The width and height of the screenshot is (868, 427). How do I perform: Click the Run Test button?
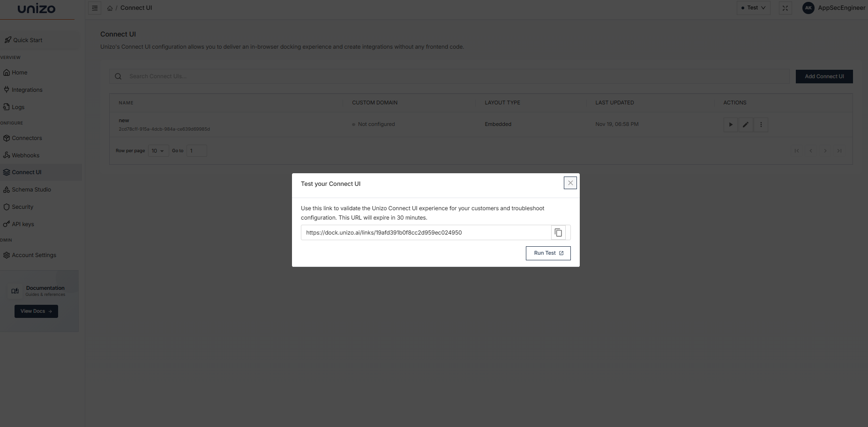(x=548, y=253)
